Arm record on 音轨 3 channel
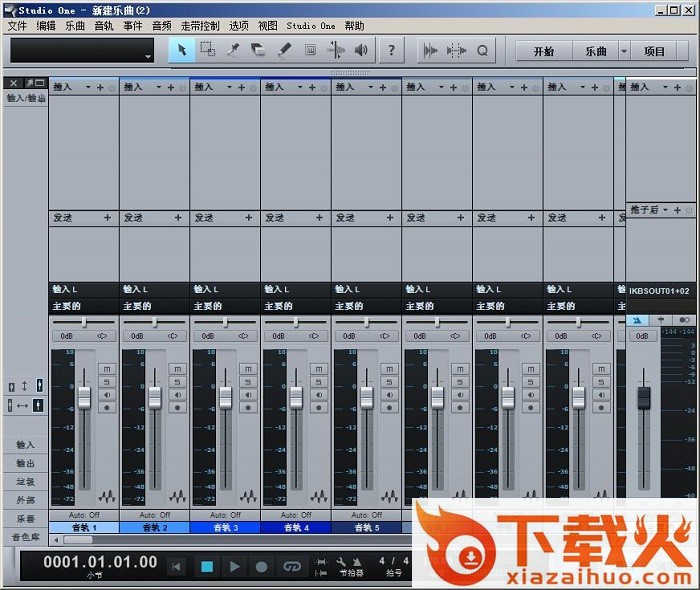 [249, 407]
